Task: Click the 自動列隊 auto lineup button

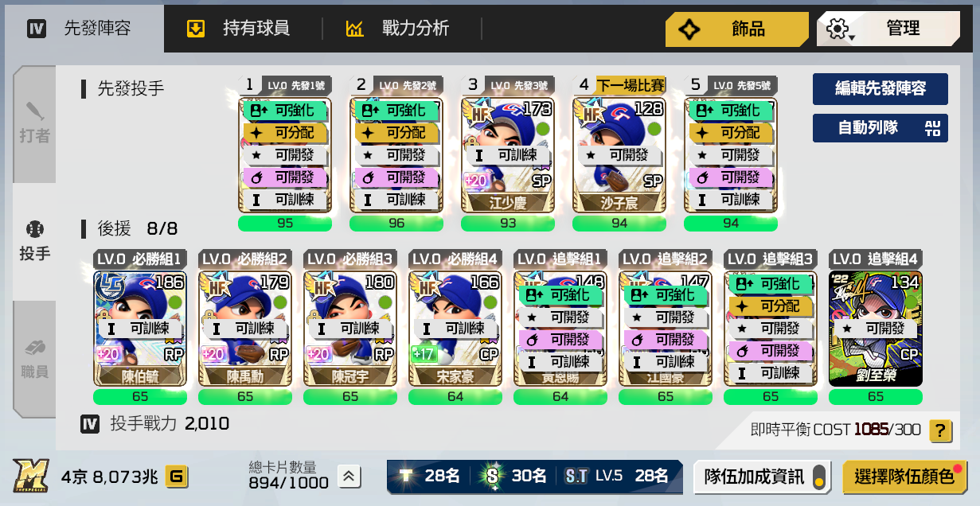Action: tap(880, 127)
